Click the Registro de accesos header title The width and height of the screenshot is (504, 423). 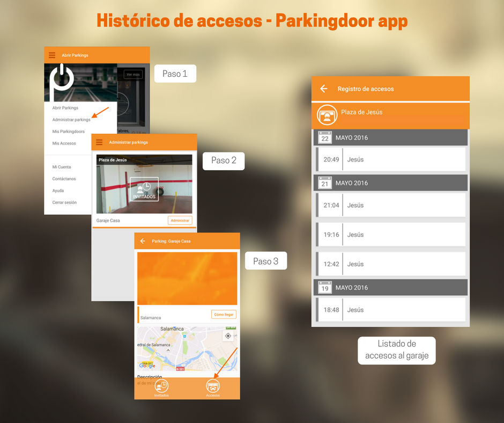pyautogui.click(x=366, y=89)
